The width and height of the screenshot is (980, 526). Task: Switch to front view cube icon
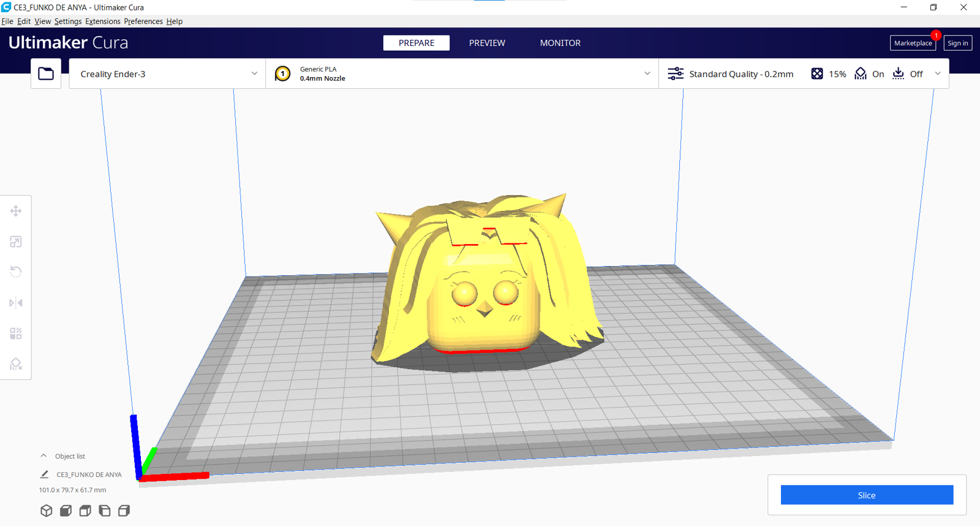[x=66, y=511]
